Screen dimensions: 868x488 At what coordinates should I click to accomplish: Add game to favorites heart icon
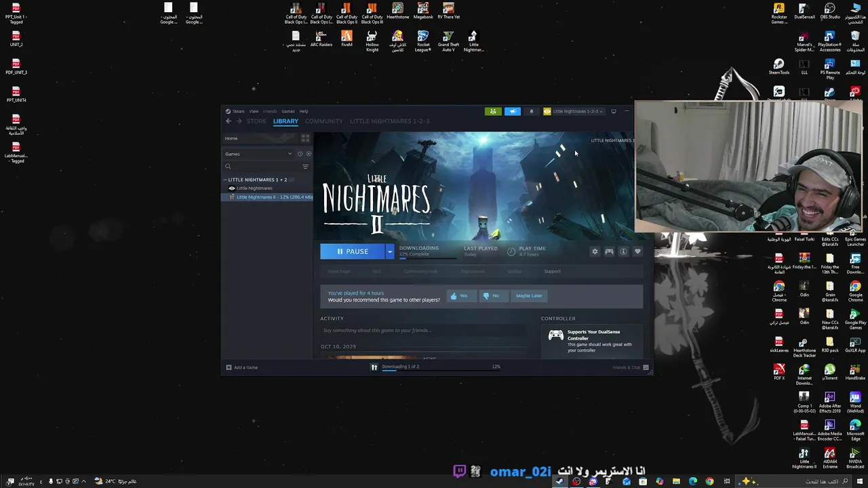click(x=637, y=251)
